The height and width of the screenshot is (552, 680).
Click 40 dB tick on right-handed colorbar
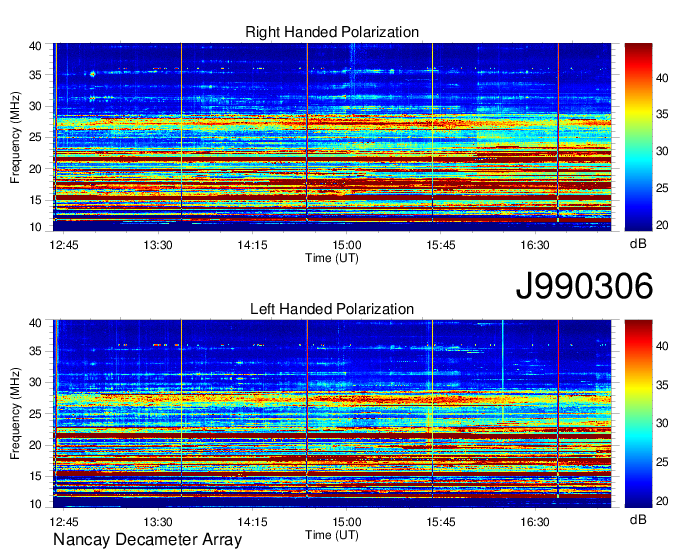(662, 78)
